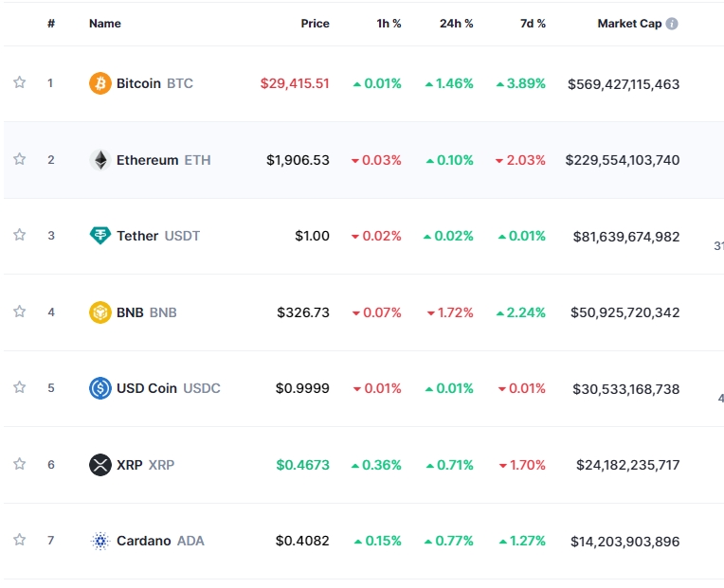Sort by the Name column header

[x=105, y=24]
